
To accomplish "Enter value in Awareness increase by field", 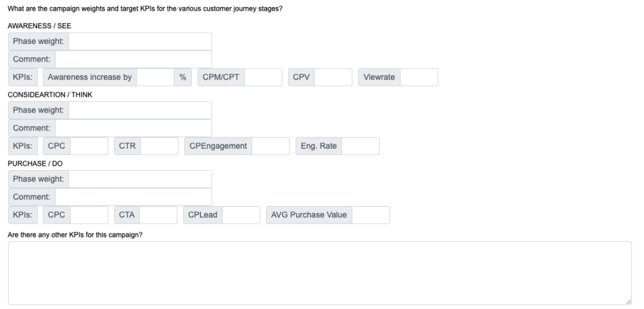I will (x=155, y=77).
